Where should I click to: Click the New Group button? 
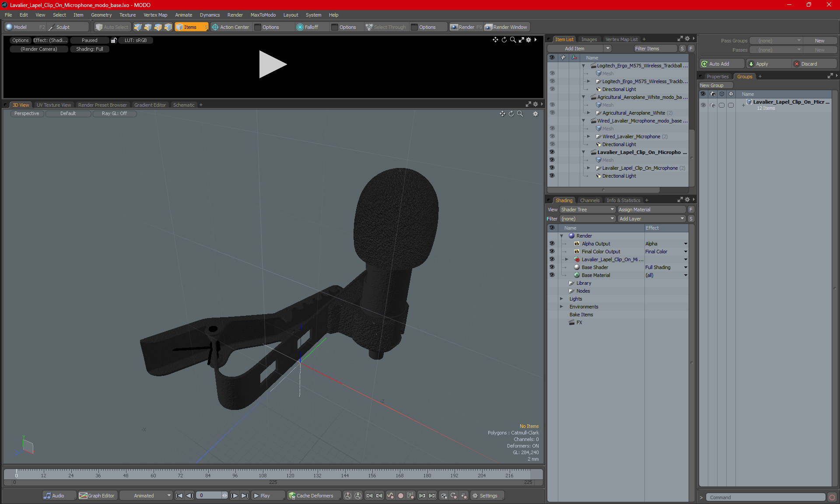click(x=715, y=85)
